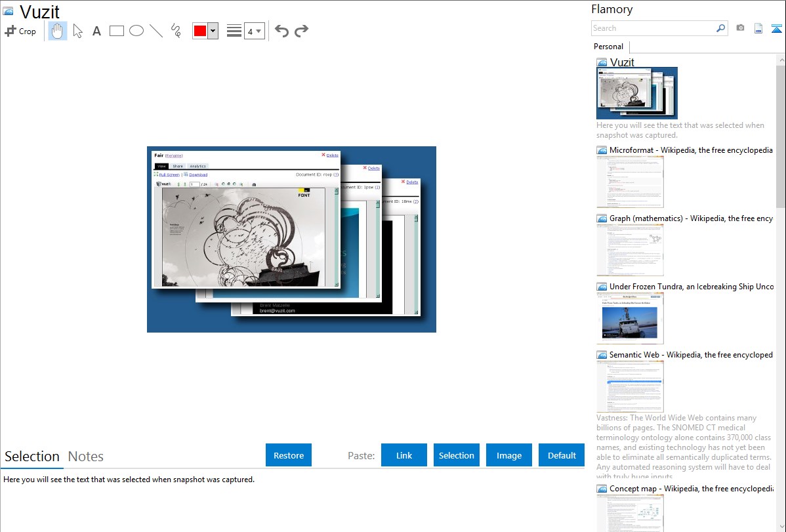The width and height of the screenshot is (786, 532).
Task: Open the Semantic Web snapshot thumbnail
Action: click(630, 386)
